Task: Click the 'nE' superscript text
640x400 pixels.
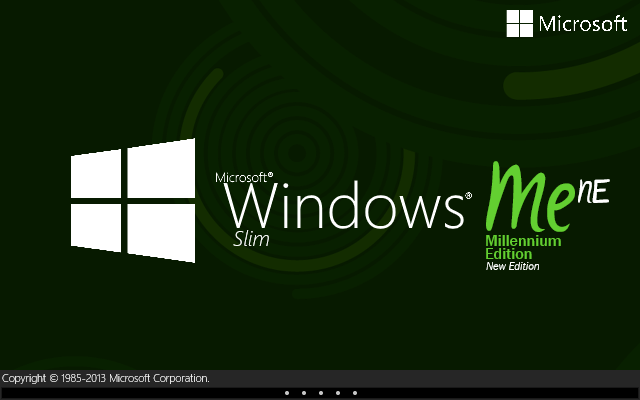Action: click(x=593, y=191)
